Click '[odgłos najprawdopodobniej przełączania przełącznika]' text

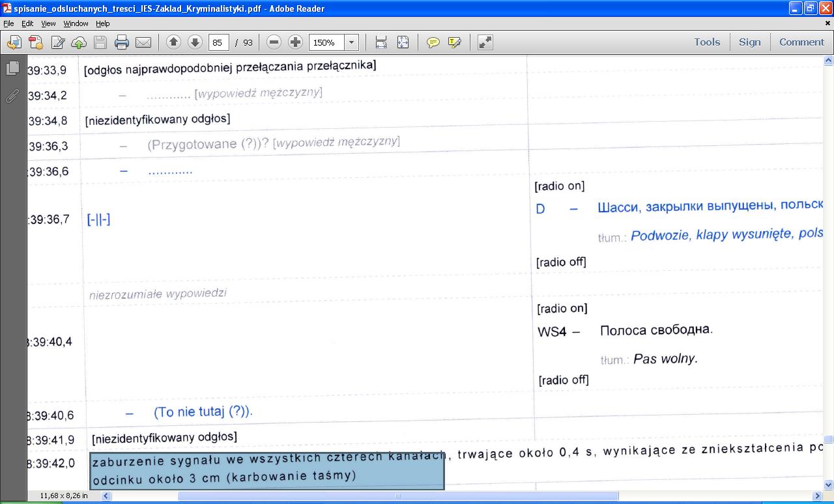coord(230,67)
